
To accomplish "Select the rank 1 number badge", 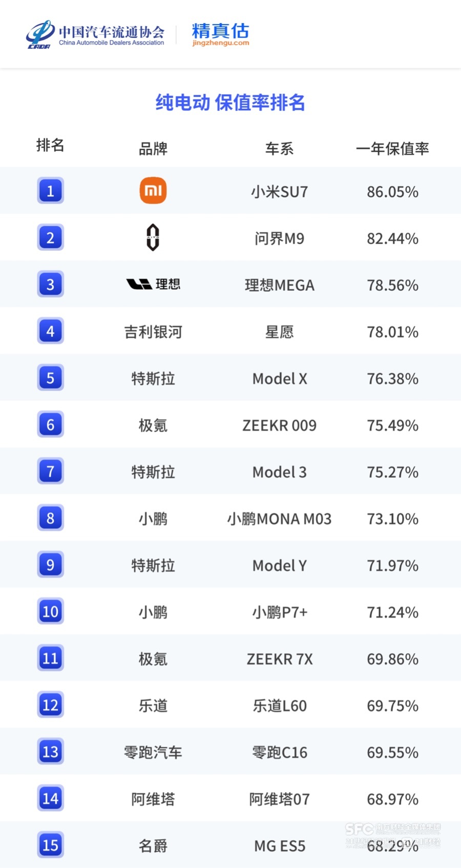I will tap(50, 191).
